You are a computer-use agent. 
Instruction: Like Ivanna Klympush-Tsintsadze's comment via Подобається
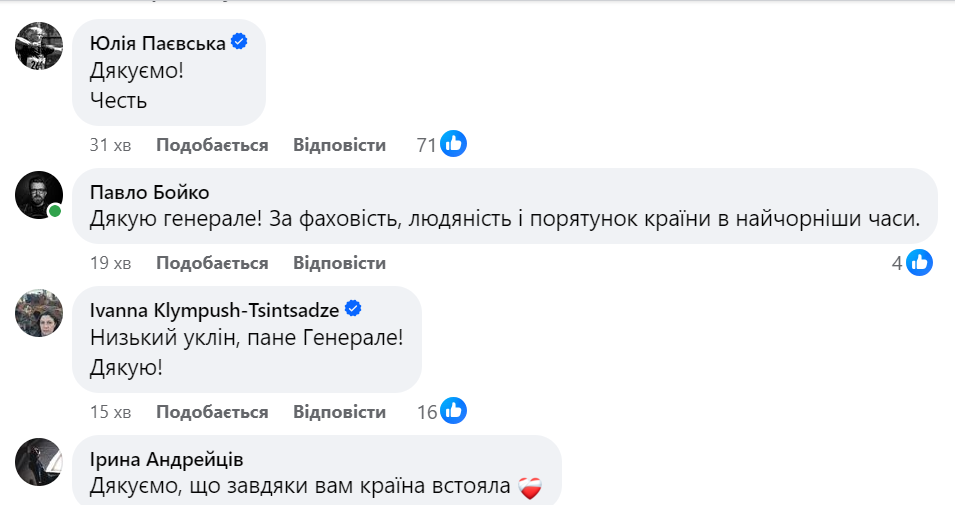tap(212, 412)
